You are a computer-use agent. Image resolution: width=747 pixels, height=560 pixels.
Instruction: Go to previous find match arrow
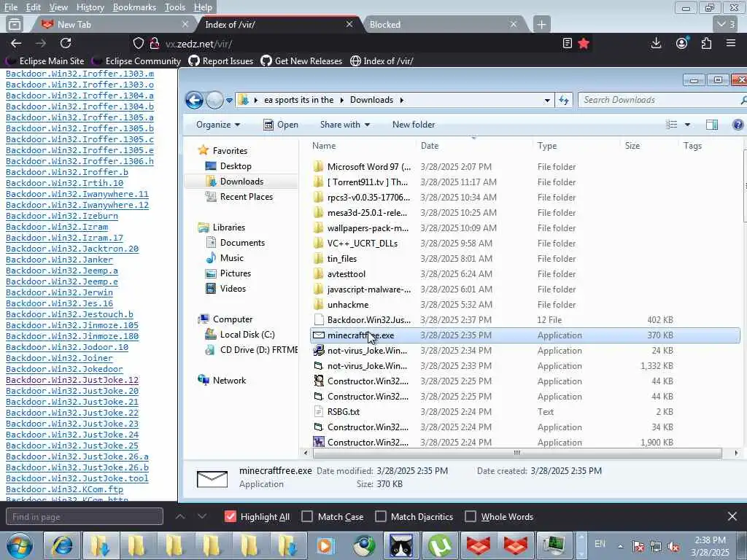pos(180,516)
